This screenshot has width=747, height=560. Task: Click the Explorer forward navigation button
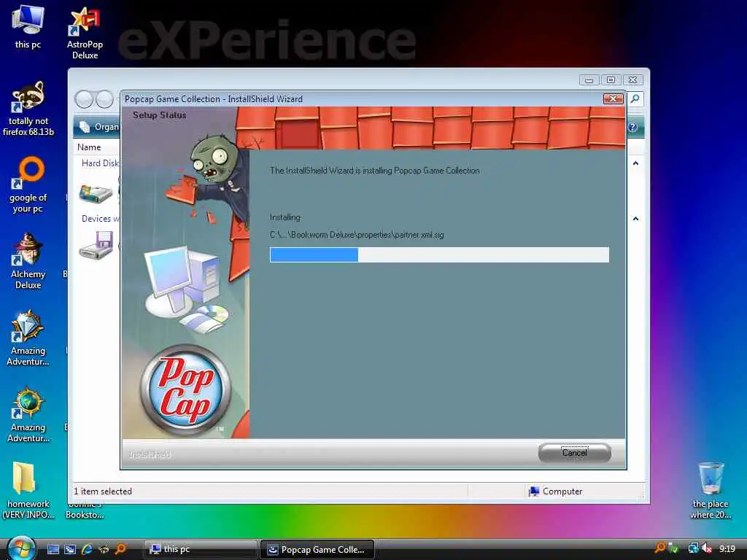pos(105,99)
